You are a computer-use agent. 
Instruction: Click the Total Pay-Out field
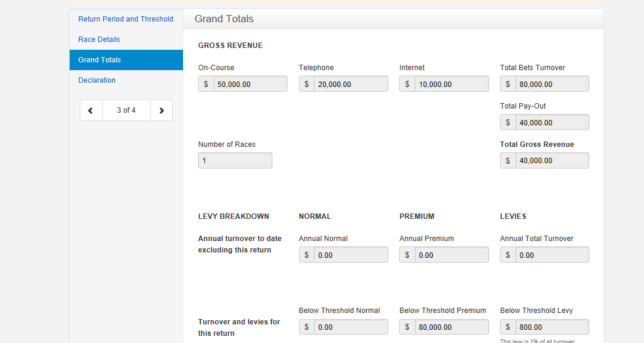[552, 122]
